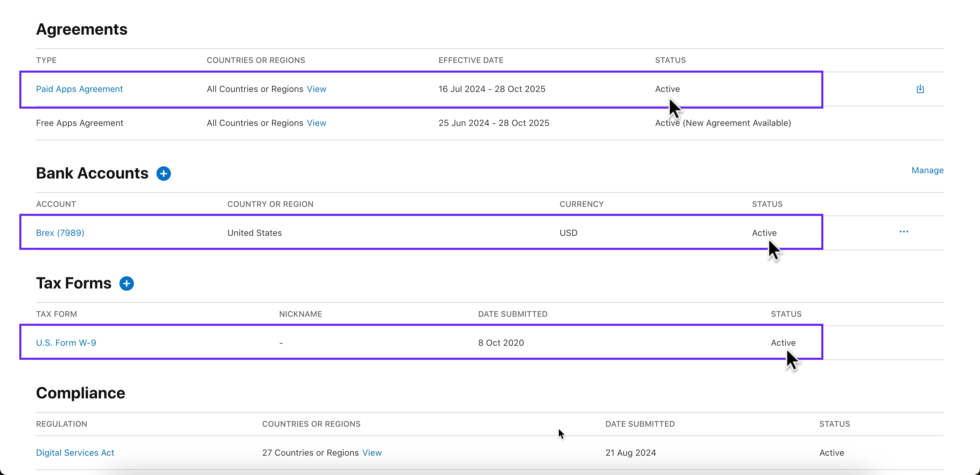The width and height of the screenshot is (980, 475).
Task: Click the Free Apps Agreement row text
Action: pos(80,123)
